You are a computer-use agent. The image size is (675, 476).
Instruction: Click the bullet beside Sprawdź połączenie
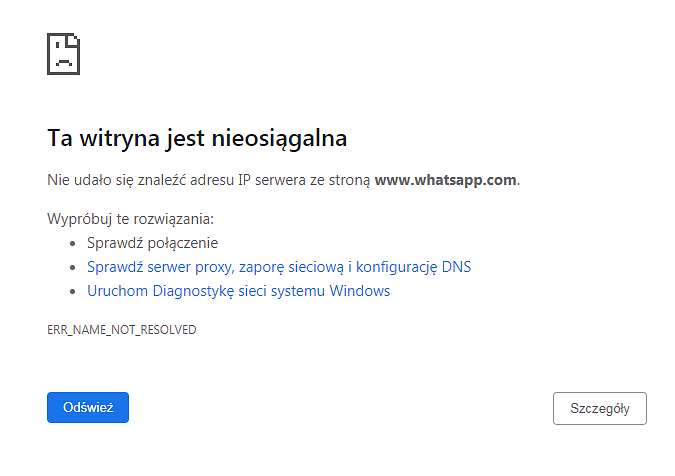pyautogui.click(x=72, y=244)
